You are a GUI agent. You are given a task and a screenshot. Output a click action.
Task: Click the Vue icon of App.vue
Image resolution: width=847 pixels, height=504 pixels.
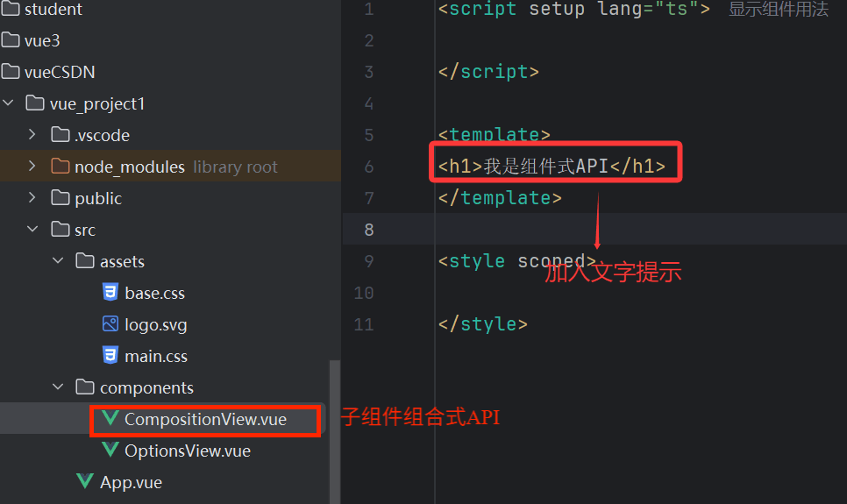tap(85, 480)
